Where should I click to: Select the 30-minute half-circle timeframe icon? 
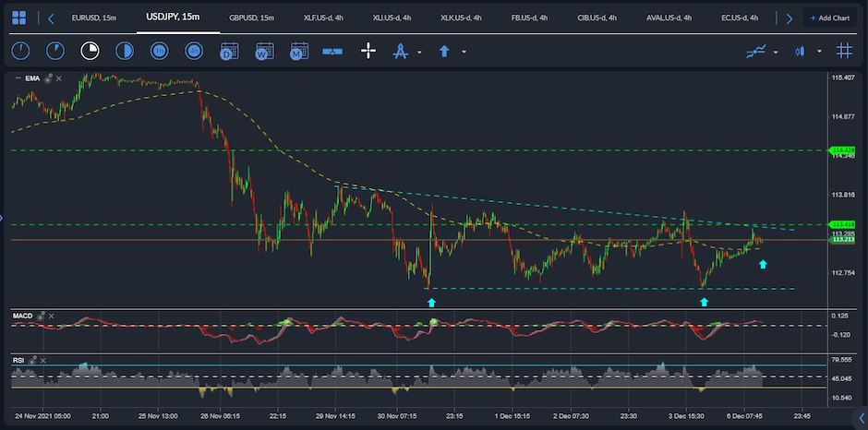[125, 52]
